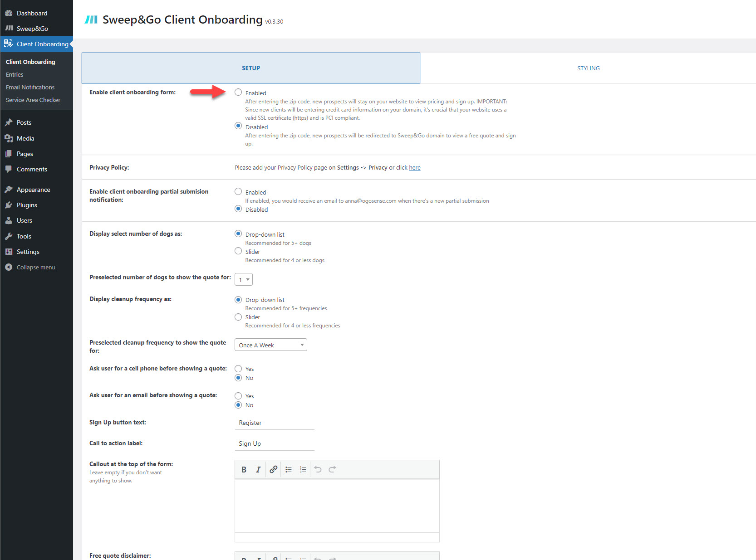The image size is (756, 560).
Task: Switch to the Styling tab
Action: point(588,68)
